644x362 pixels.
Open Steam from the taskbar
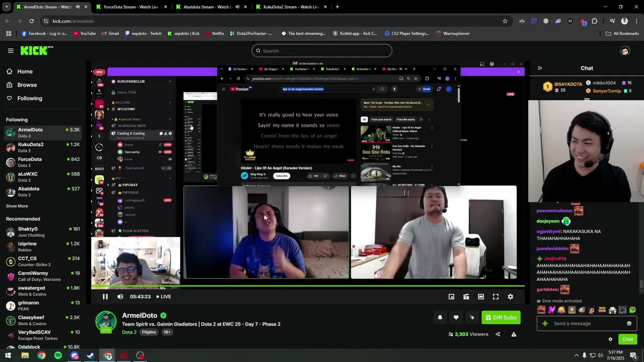91,356
